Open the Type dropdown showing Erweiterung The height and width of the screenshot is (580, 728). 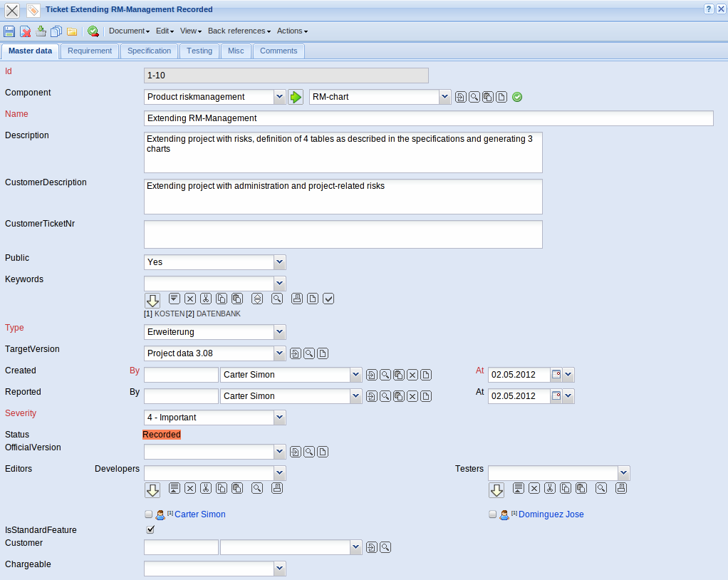[x=279, y=332]
